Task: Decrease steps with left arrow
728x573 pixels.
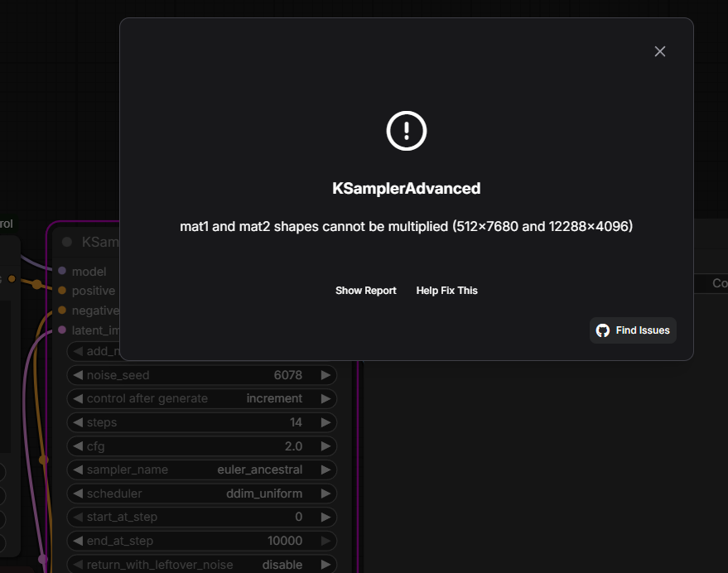Action: click(78, 422)
